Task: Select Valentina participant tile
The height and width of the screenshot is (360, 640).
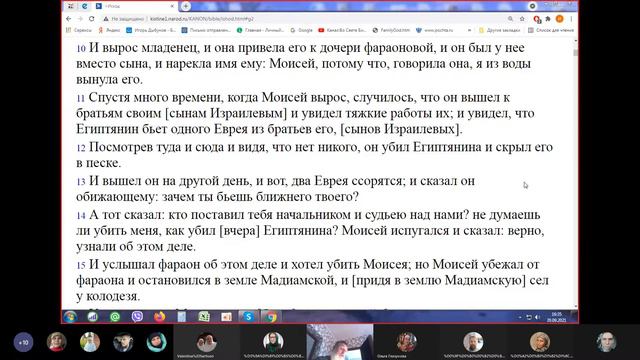Action: click(x=206, y=342)
